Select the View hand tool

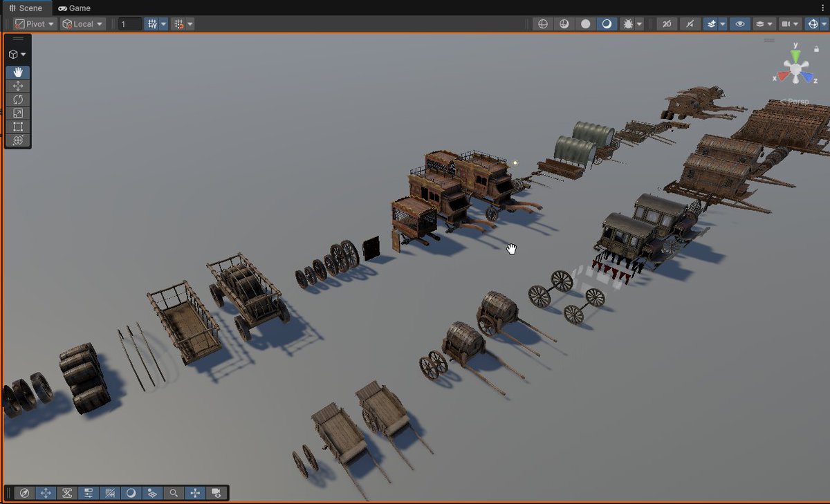[x=17, y=72]
